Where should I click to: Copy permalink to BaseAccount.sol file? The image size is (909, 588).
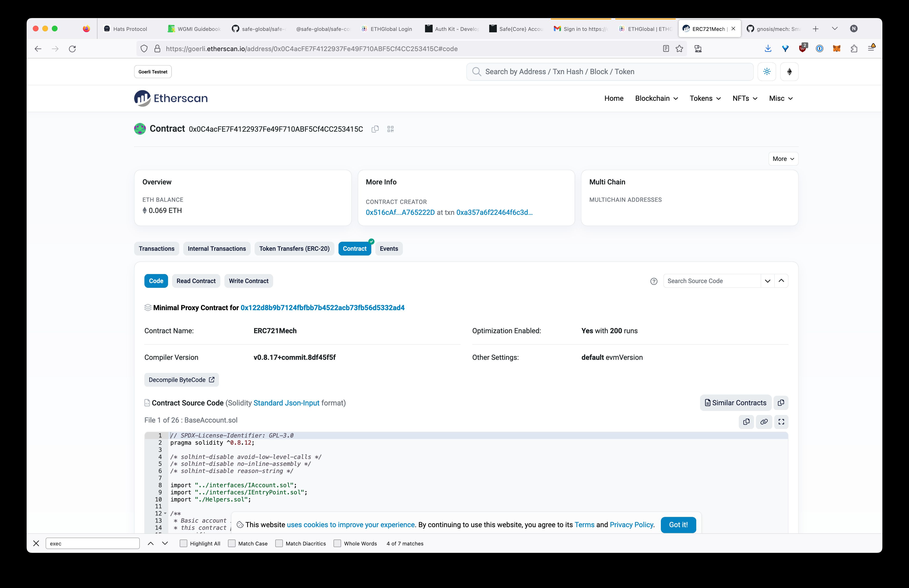(x=764, y=422)
